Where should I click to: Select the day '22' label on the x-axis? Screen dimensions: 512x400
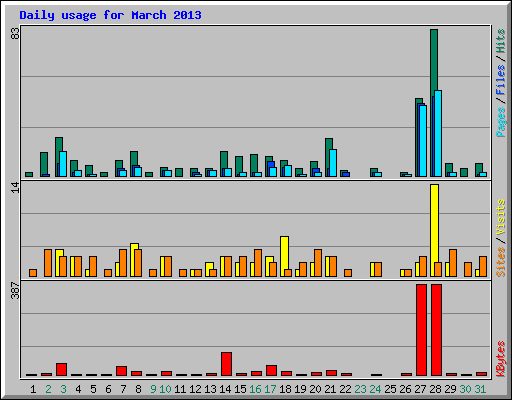pyautogui.click(x=345, y=389)
